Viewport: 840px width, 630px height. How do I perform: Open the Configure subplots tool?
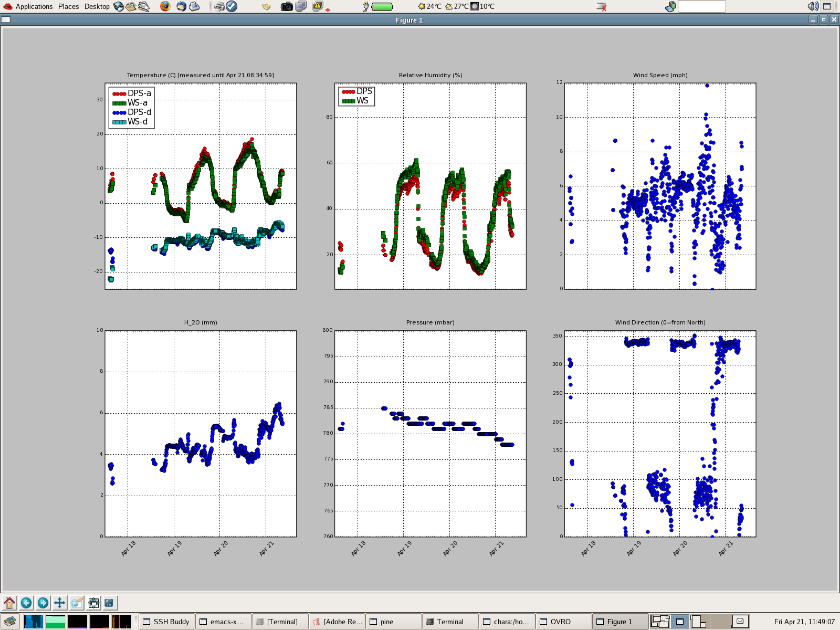tap(93, 603)
